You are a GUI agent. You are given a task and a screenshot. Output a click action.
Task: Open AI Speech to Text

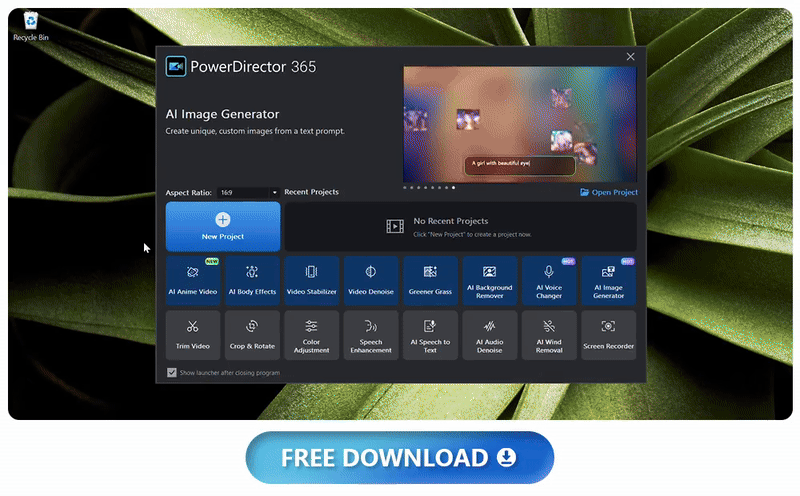click(430, 335)
